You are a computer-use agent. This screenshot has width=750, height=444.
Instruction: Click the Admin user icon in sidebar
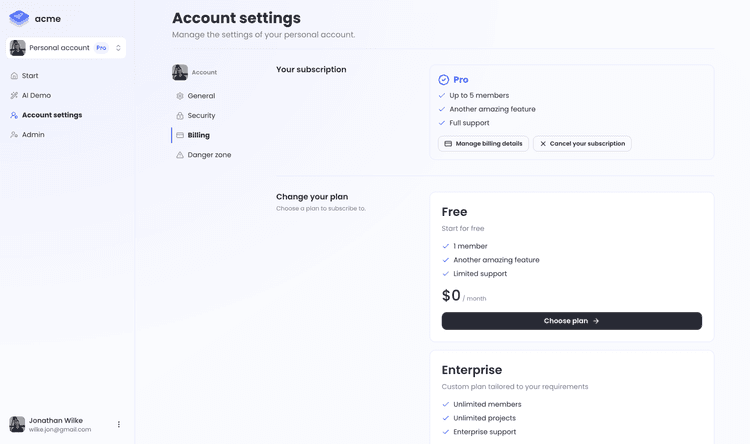pyautogui.click(x=14, y=134)
